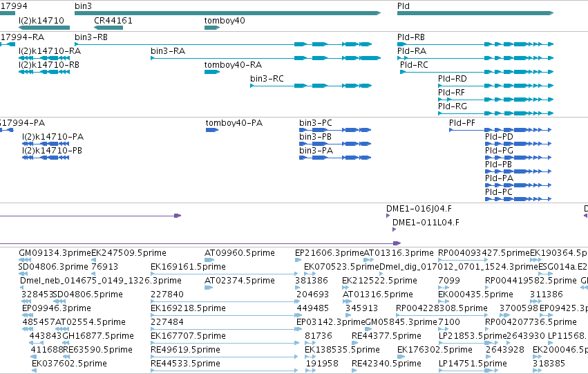The height and width of the screenshot is (374, 588).
Task: Open the AT02554.5prime EST label
Action: pos(91,323)
